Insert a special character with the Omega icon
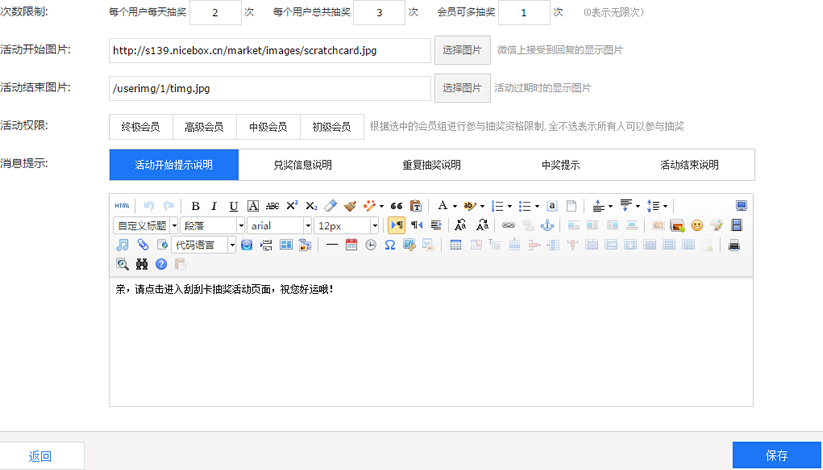823x470 pixels. click(x=390, y=244)
